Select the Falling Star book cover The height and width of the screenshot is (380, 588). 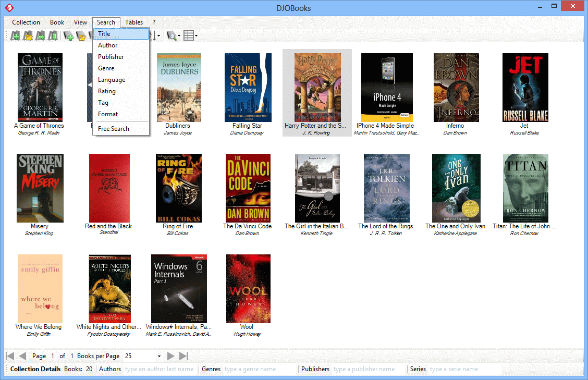click(x=248, y=88)
